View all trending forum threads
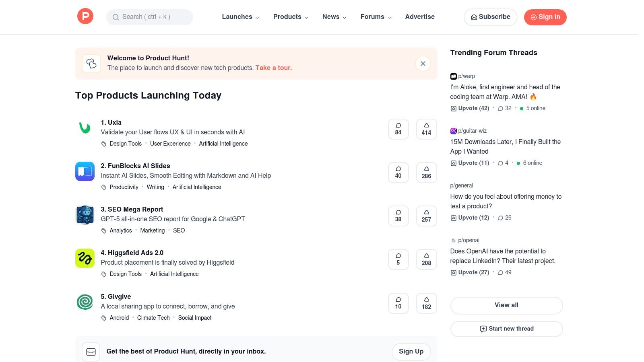This screenshot has width=644, height=362. [x=507, y=305]
